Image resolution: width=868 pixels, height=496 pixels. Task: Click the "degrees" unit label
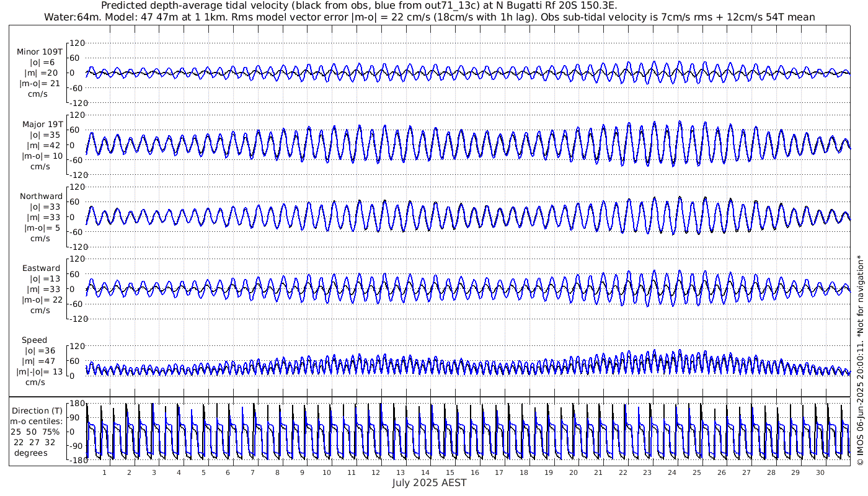[31, 453]
